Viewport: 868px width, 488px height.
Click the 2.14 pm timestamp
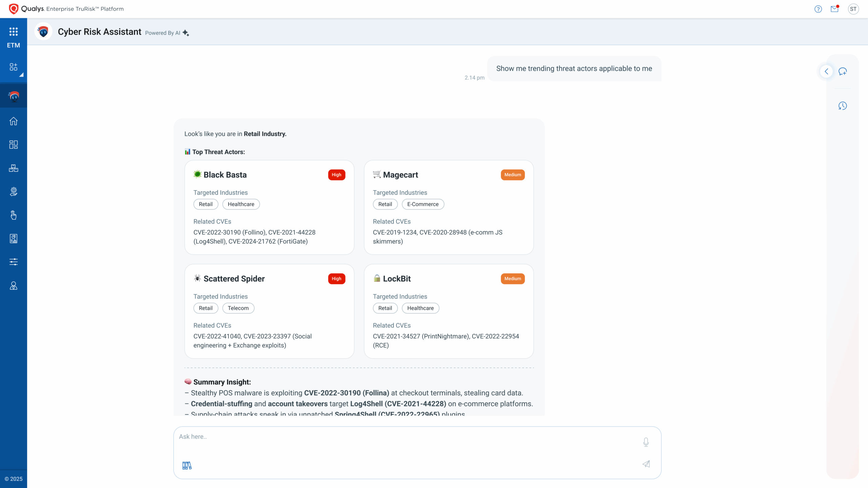474,78
